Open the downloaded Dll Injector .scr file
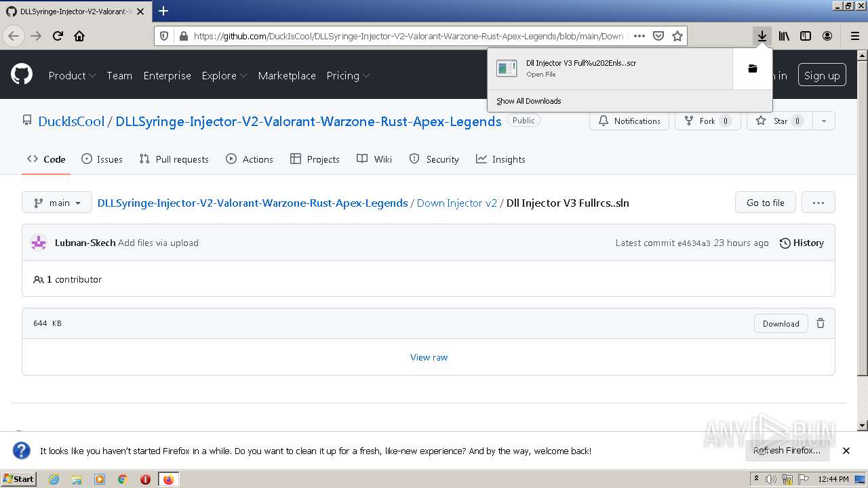The width and height of the screenshot is (868, 488). tap(610, 68)
